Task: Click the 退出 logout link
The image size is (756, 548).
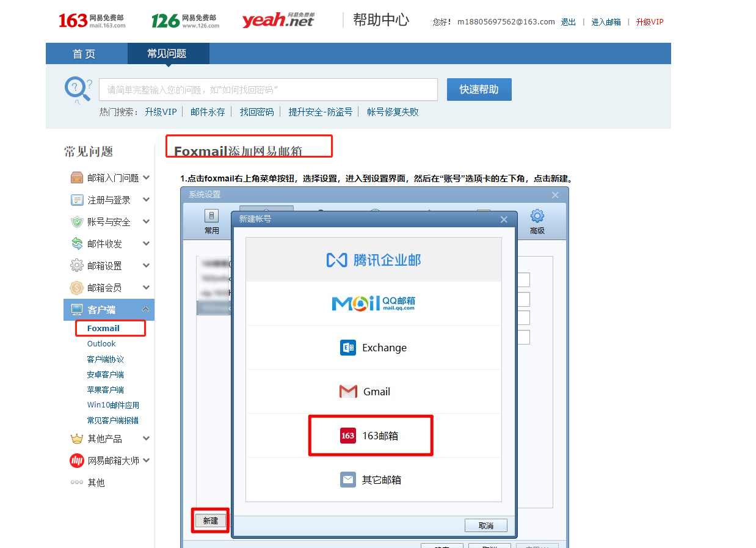Action: tap(568, 22)
